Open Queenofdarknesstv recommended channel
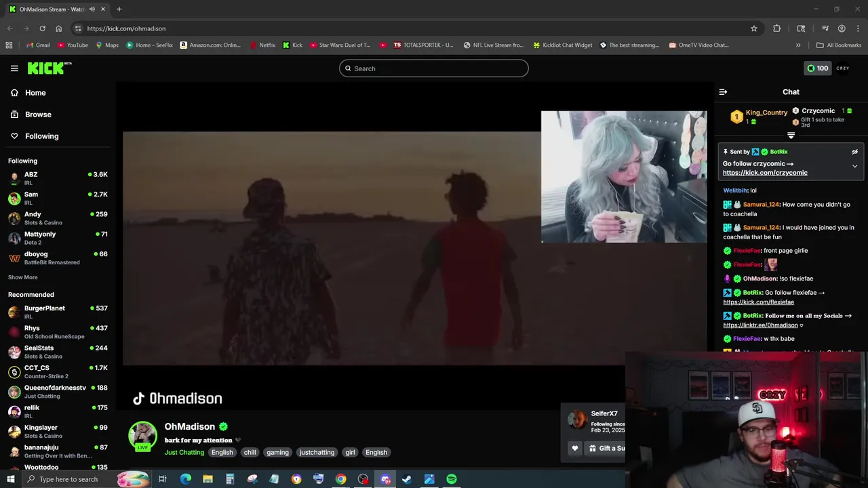 coord(58,392)
